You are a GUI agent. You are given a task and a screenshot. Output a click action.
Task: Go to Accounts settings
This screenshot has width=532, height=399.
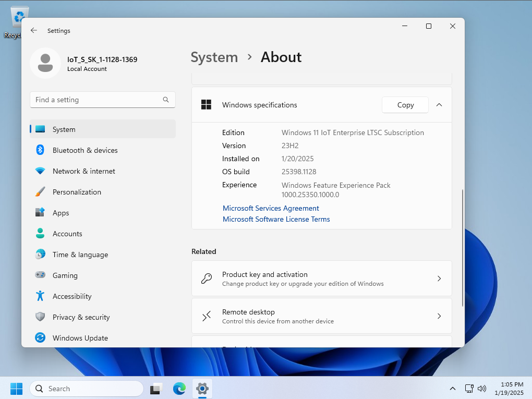click(x=67, y=234)
